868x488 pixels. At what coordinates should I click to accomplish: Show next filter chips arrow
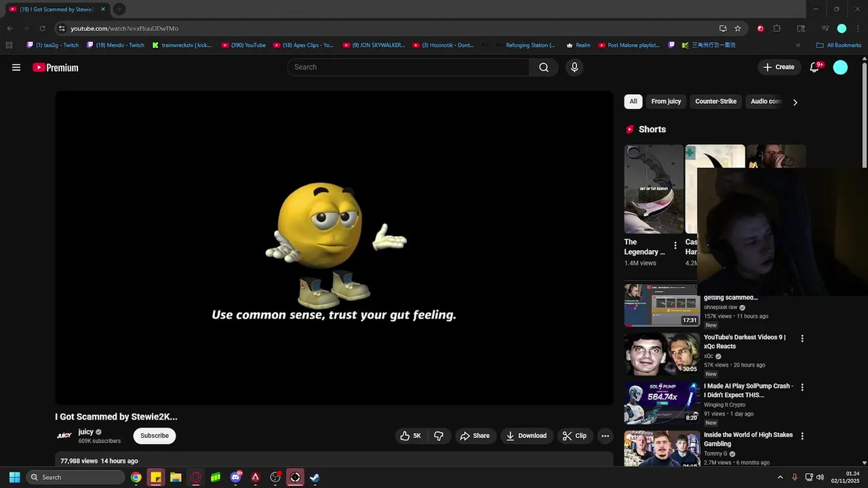(795, 102)
